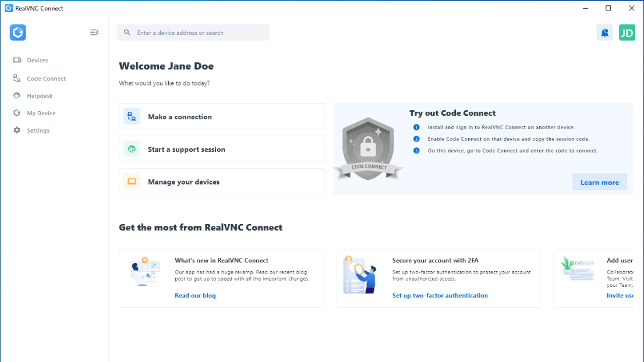Click the Devices icon in sidebar
The image size is (644, 362).
(17, 61)
